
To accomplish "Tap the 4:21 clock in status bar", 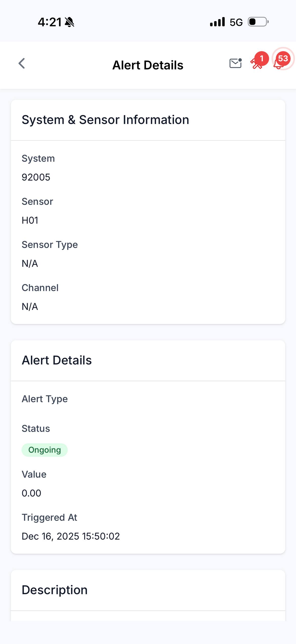I will click(x=50, y=22).
